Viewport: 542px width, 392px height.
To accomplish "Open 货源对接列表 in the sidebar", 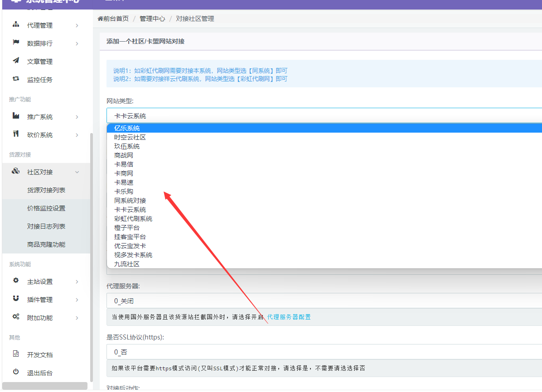I will (x=46, y=190).
